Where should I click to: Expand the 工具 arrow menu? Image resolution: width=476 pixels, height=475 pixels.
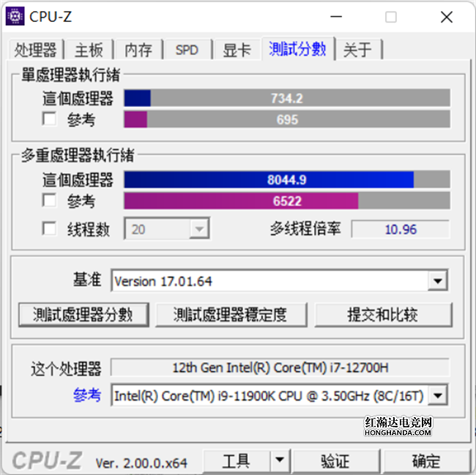tap(280, 460)
